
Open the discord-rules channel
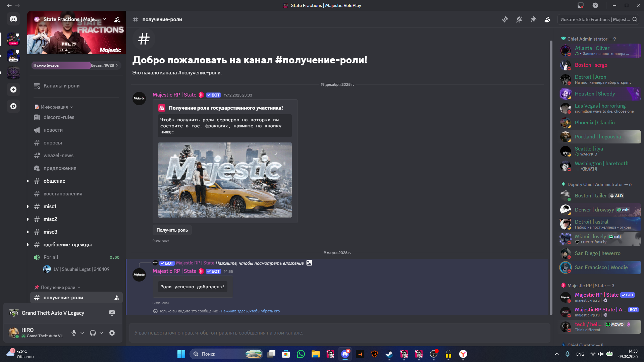pyautogui.click(x=59, y=117)
